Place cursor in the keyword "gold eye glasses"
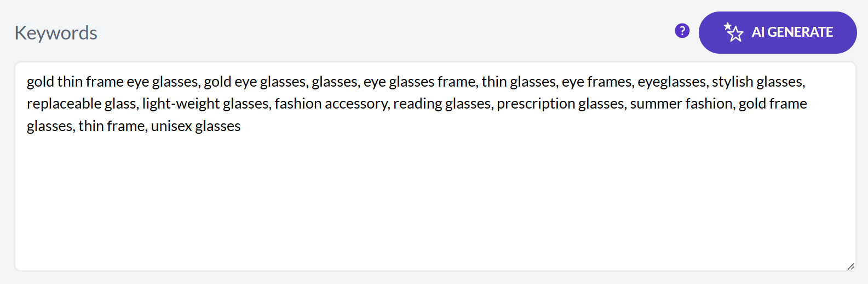 (x=255, y=82)
